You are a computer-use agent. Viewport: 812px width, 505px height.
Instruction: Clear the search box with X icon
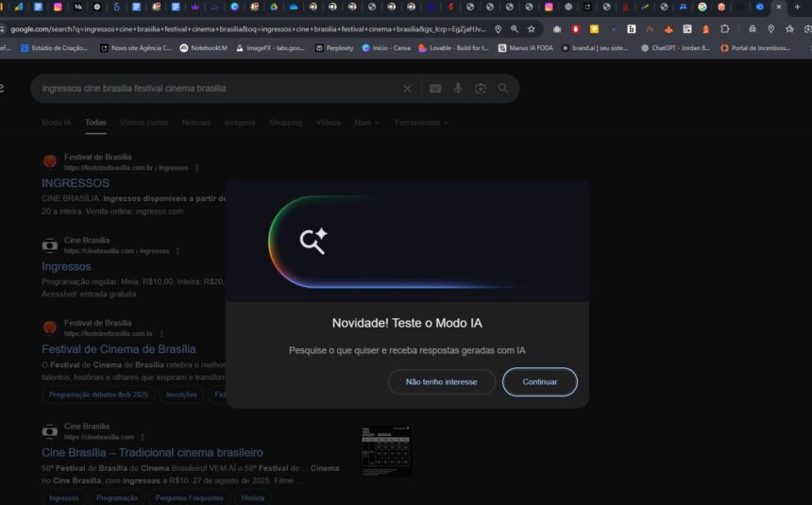tap(407, 89)
